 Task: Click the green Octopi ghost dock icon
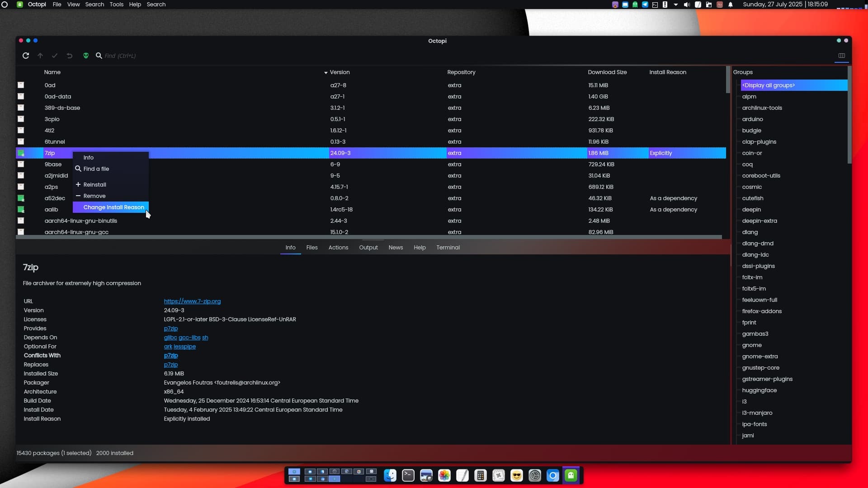click(571, 475)
